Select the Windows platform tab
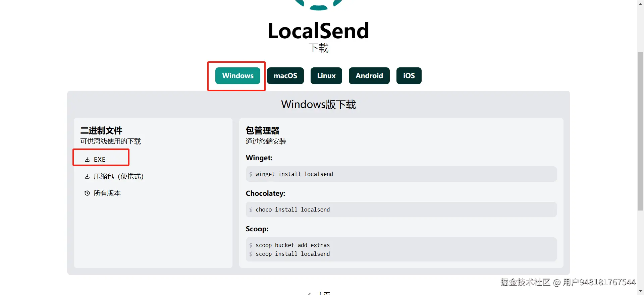Screen dimensions: 644x295 [x=237, y=76]
